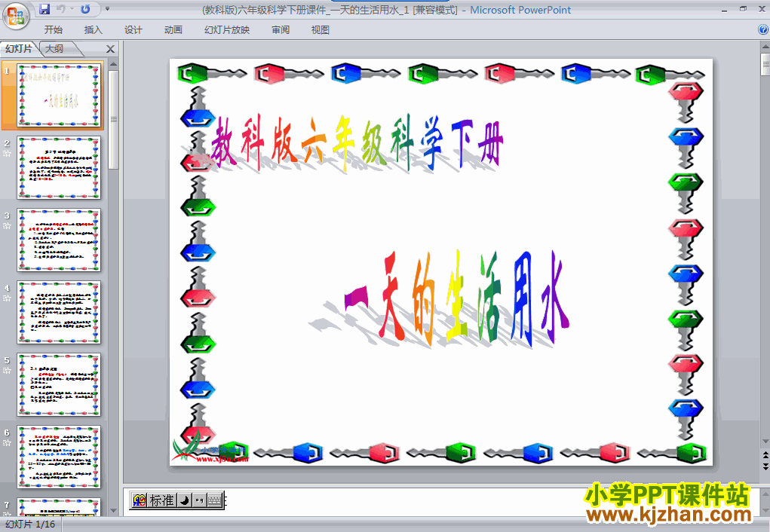Open the 开始 ribbon tab

54,30
